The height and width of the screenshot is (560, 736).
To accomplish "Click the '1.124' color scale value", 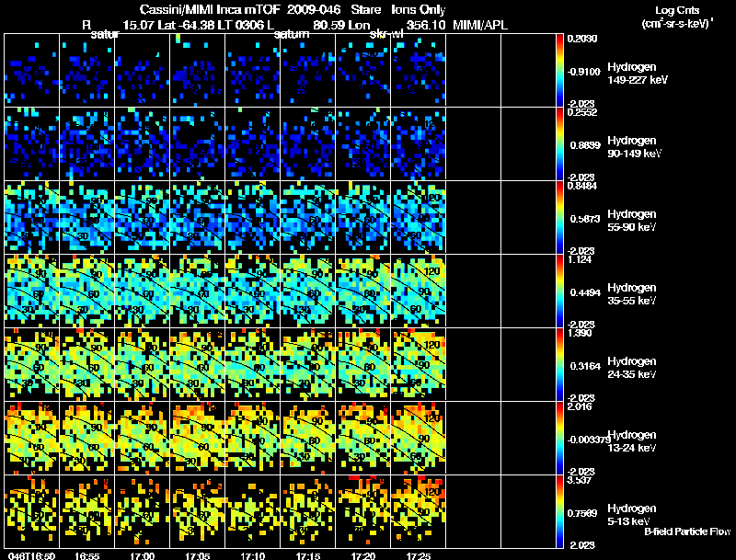I will click(x=580, y=259).
